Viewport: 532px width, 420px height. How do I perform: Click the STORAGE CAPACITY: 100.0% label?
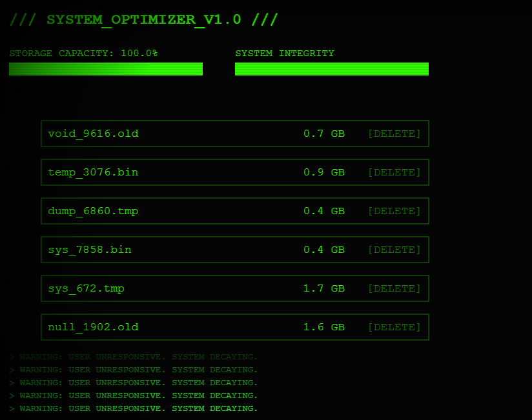point(83,53)
